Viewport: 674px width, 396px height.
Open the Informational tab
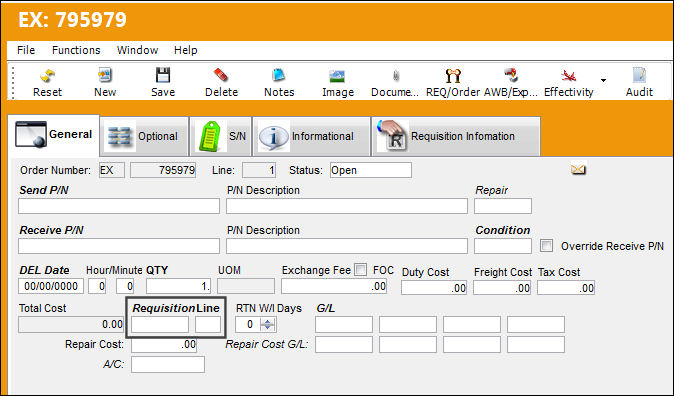[x=311, y=136]
